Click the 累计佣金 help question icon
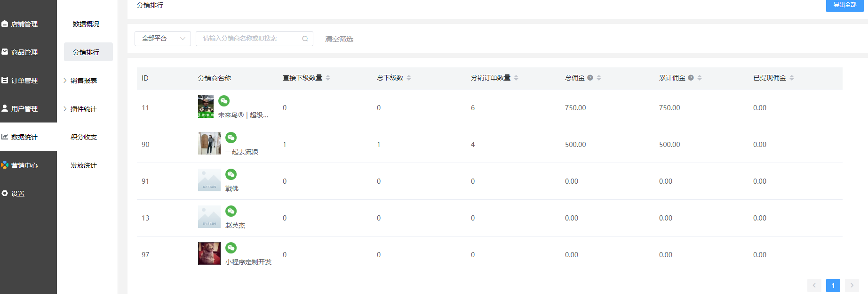868x294 pixels. coord(691,78)
